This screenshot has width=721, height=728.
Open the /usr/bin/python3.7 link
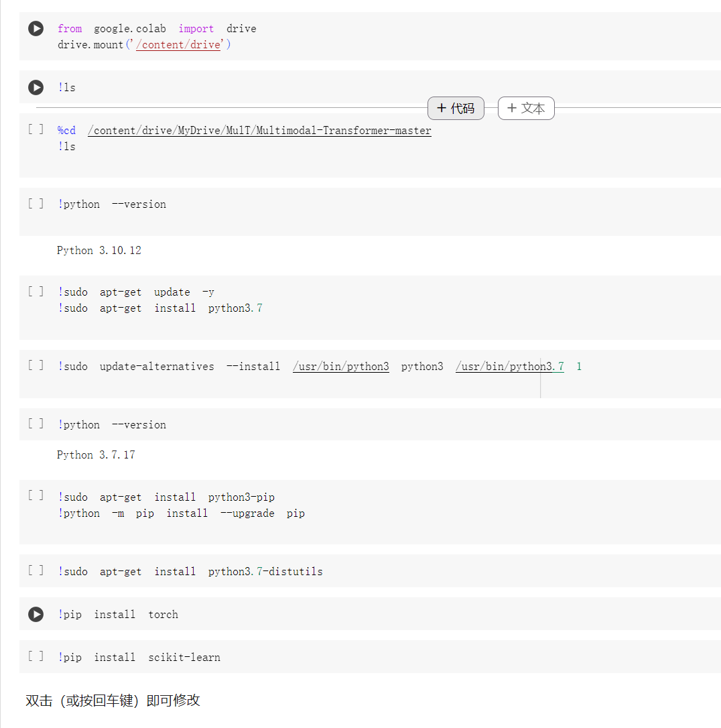point(509,366)
